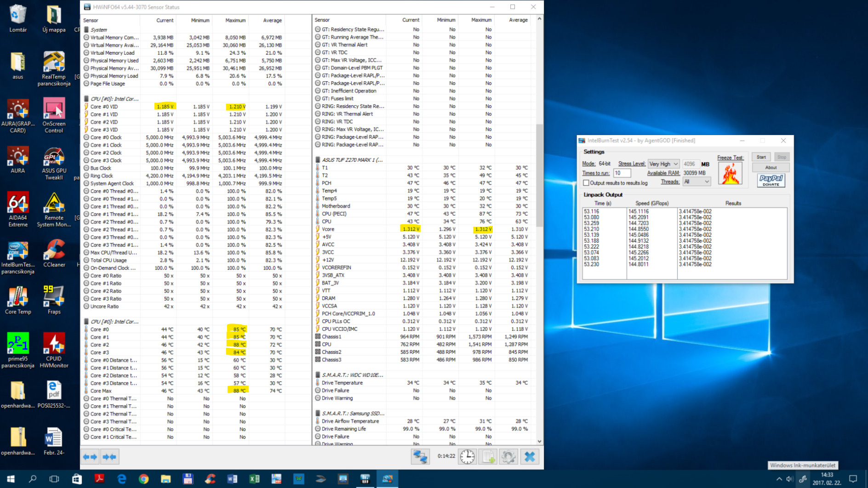Viewport: 868px width, 488px height.
Task: Click the shrink columns arrows button in HWiNFO
Action: pyautogui.click(x=110, y=457)
